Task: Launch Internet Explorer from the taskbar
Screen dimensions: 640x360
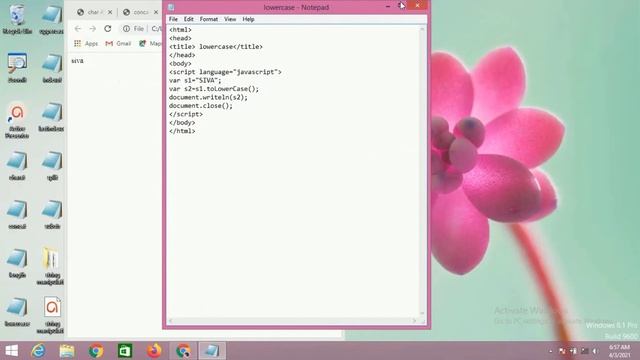Action: coord(38,351)
